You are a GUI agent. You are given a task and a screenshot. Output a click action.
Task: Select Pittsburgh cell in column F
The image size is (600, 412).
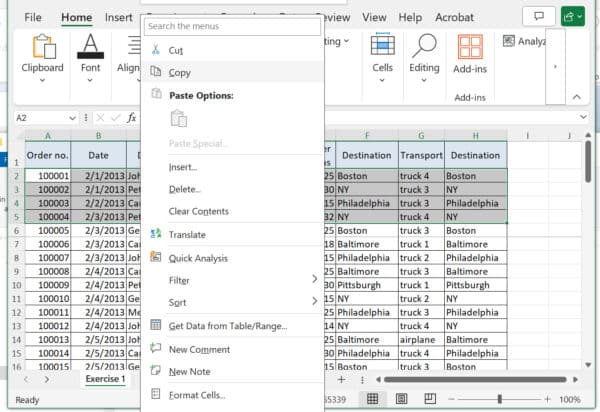pyautogui.click(x=367, y=285)
